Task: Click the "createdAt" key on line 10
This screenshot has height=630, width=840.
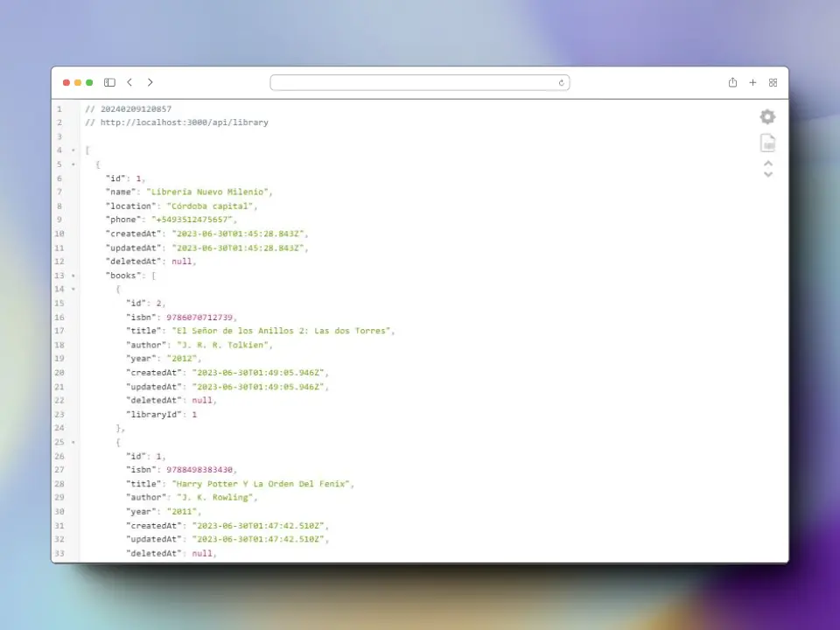Action: pyautogui.click(x=133, y=234)
